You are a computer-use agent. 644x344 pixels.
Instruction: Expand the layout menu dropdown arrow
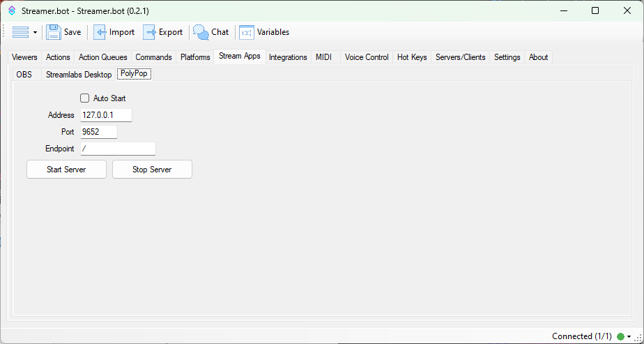35,33
